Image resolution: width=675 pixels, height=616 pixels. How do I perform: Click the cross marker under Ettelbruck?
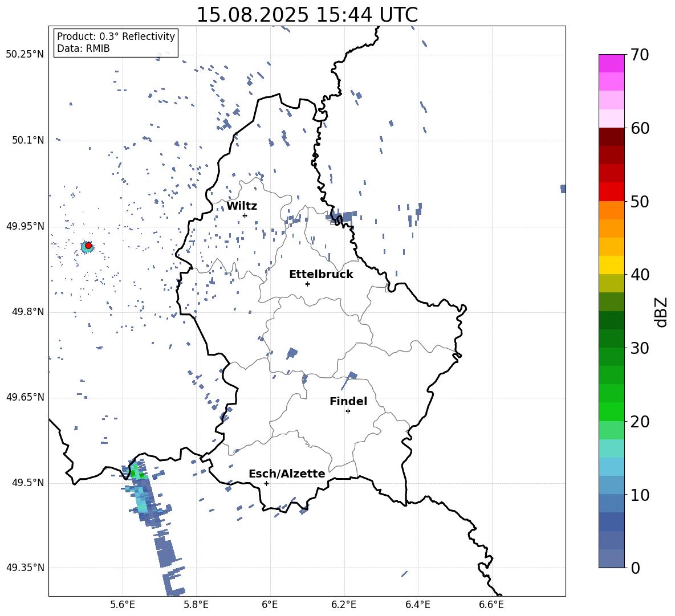tap(307, 284)
